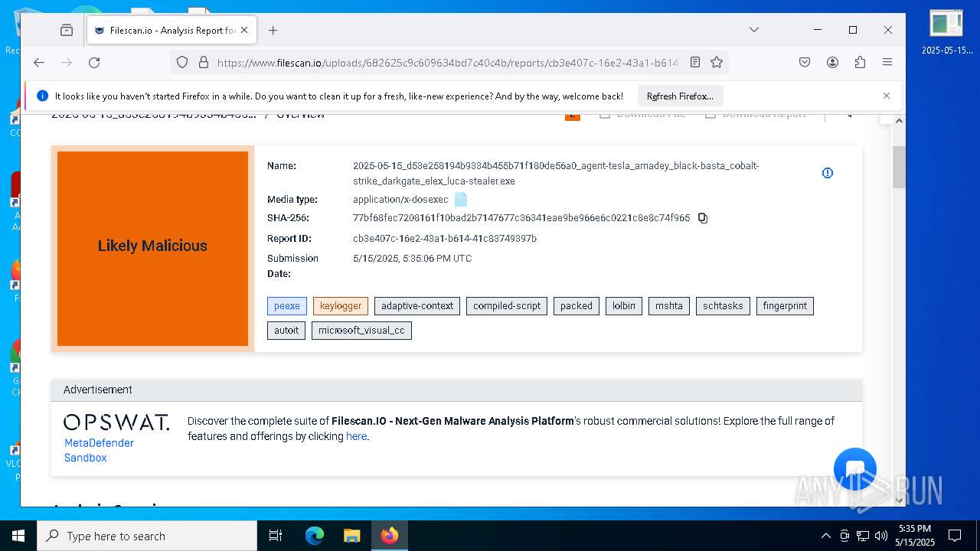Go back to the previous page
Viewport: 980px width, 551px height.
tap(39, 63)
